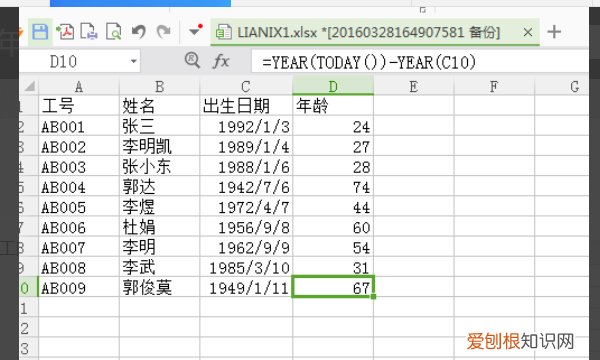This screenshot has height=360, width=600.
Task: Click the formula bar showing =YEAR(TODAY())-YEAR(C10)
Action: pyautogui.click(x=420, y=61)
